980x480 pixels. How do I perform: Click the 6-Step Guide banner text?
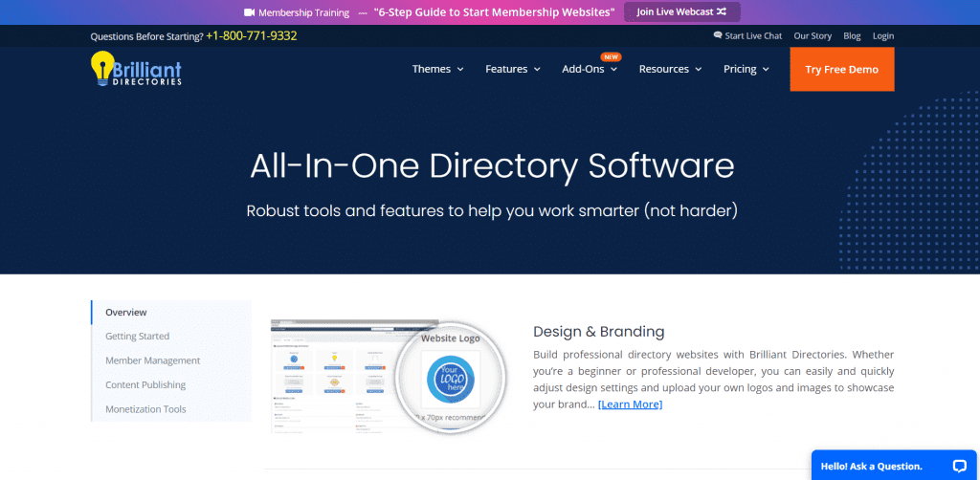tap(494, 11)
